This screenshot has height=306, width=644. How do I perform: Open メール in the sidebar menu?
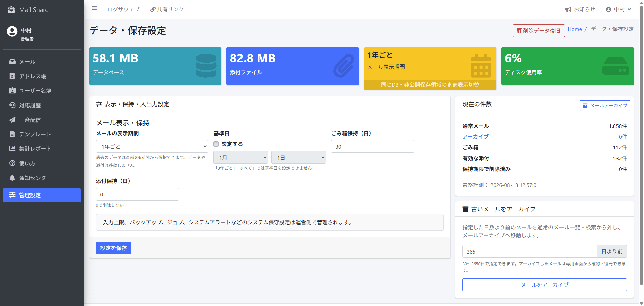click(42, 62)
